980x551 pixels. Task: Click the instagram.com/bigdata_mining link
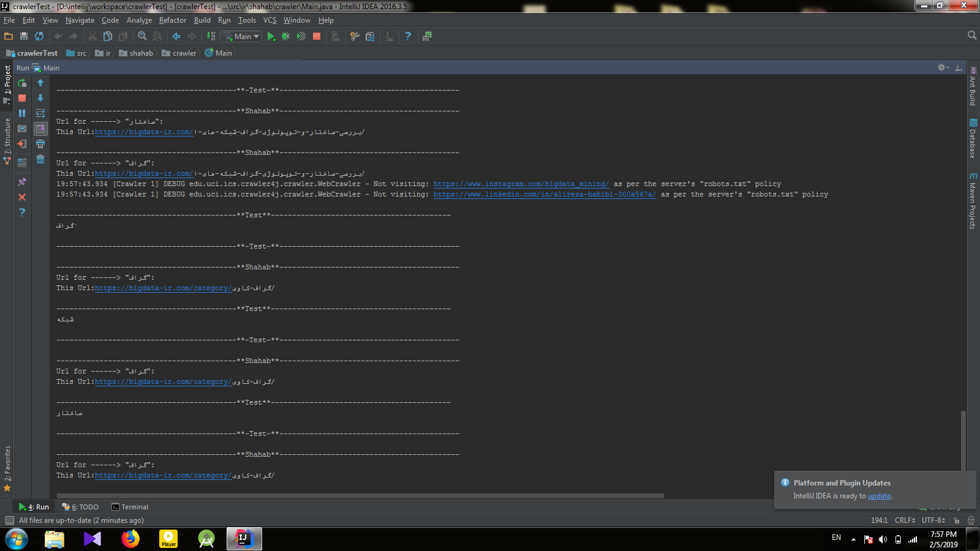[521, 184]
